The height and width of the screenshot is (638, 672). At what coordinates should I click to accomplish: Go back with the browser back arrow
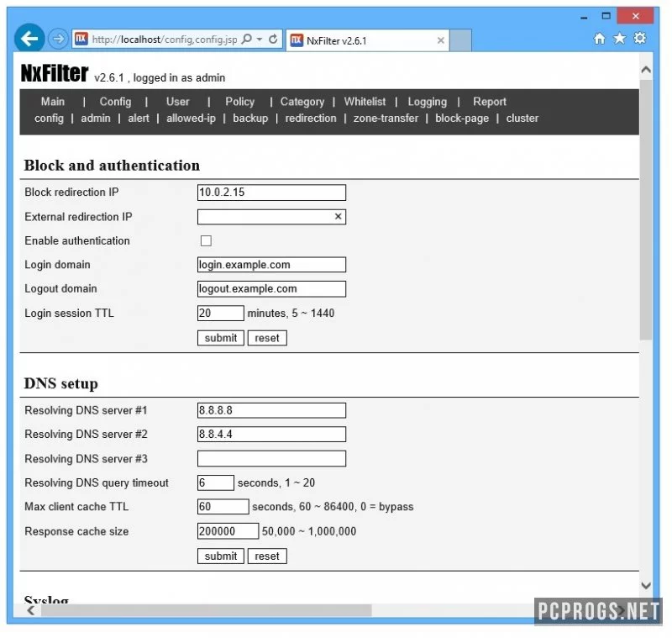point(29,39)
